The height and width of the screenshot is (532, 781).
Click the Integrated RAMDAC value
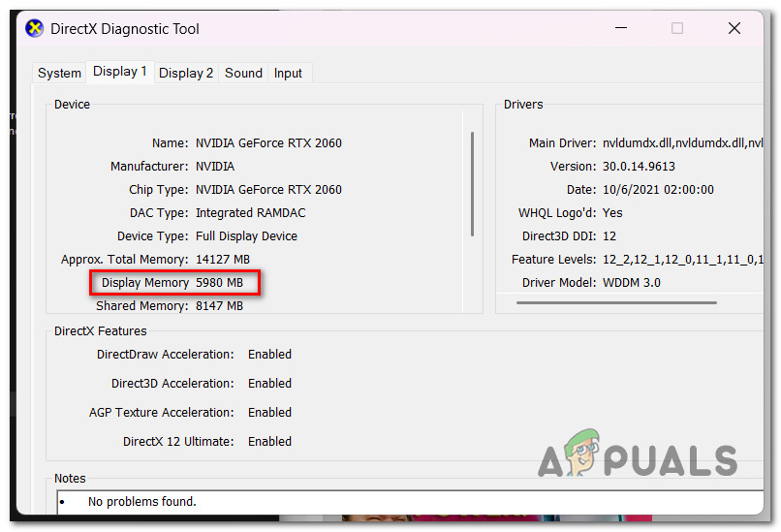tap(251, 213)
